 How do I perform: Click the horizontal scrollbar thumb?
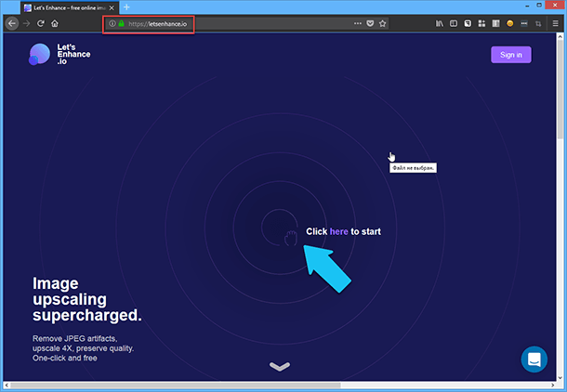[x=176, y=385]
